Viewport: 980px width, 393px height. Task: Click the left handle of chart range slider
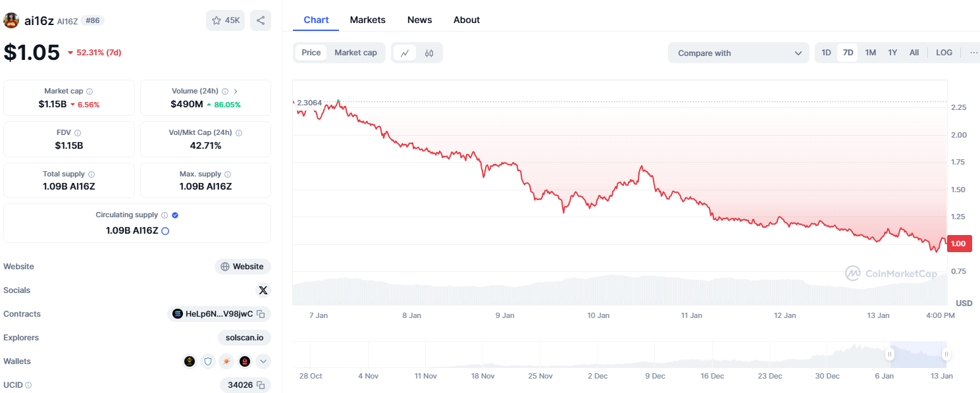(x=889, y=354)
